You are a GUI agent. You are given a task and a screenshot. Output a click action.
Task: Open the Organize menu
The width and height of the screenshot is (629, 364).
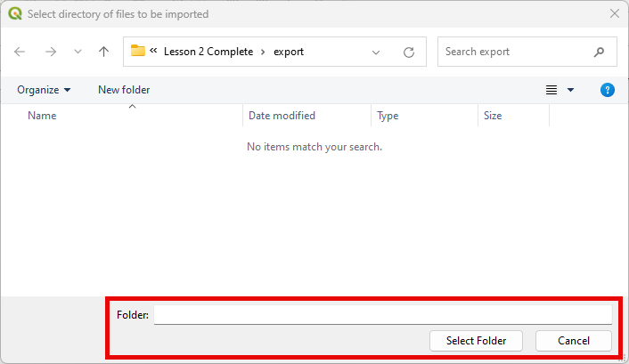[x=43, y=90]
